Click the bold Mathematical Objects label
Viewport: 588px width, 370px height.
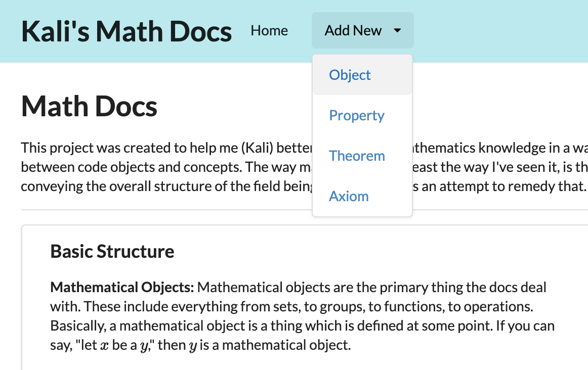122,287
